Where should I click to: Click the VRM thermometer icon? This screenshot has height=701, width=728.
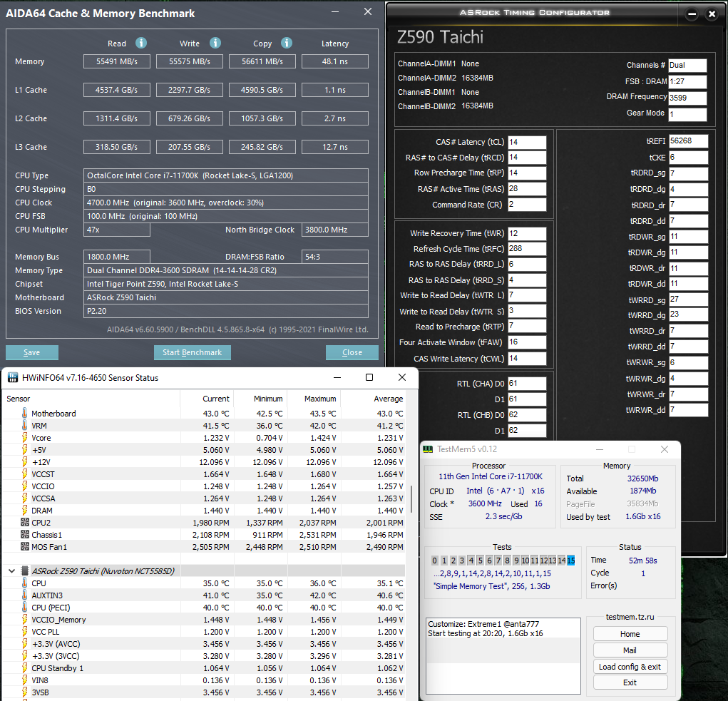coord(25,425)
